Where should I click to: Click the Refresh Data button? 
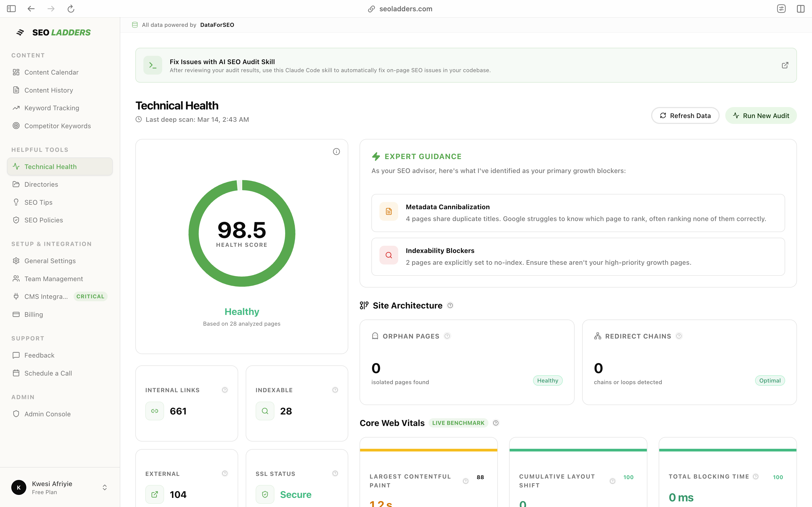click(685, 116)
